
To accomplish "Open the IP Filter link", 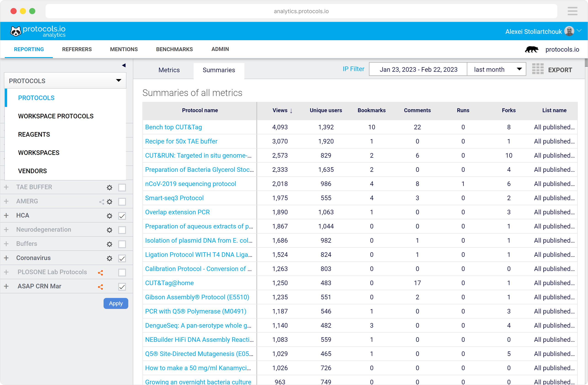I will coord(353,69).
